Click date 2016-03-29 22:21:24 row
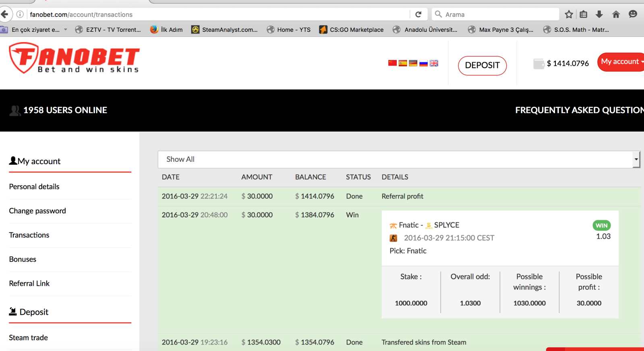Image resolution: width=644 pixels, height=351 pixels. click(x=195, y=196)
